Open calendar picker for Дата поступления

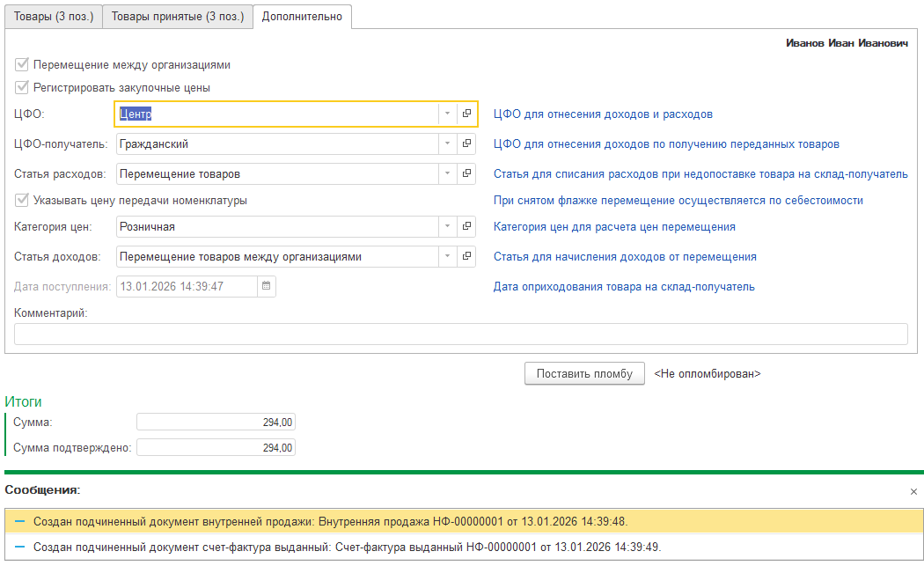pos(267,286)
